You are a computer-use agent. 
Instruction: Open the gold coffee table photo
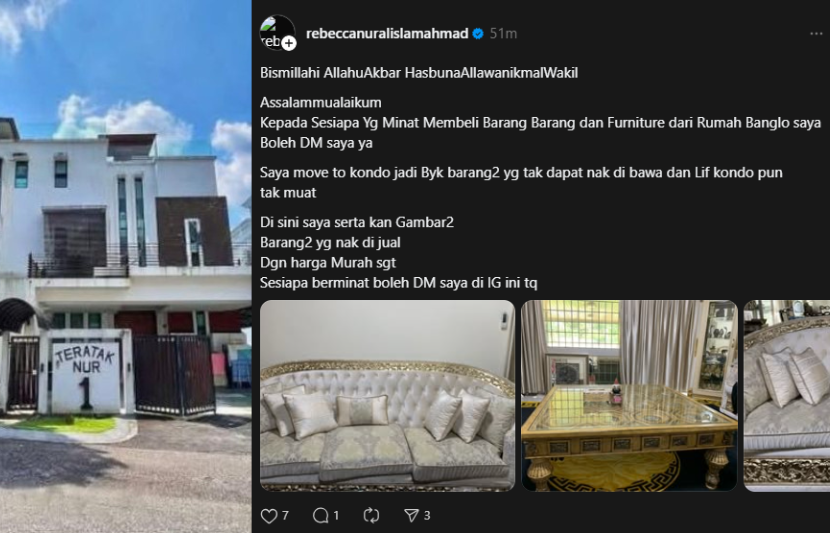point(629,396)
